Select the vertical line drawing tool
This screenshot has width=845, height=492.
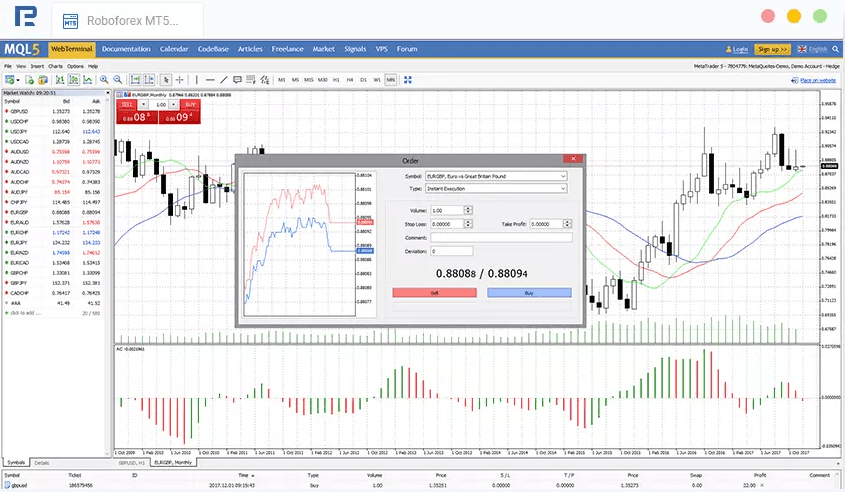(197, 80)
